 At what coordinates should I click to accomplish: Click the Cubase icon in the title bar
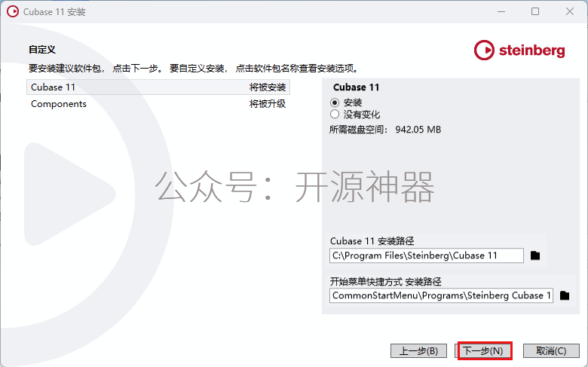pos(13,11)
